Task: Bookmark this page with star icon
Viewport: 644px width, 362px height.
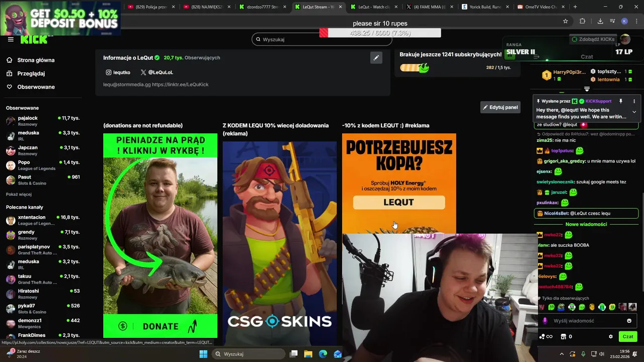Action: 566,21
